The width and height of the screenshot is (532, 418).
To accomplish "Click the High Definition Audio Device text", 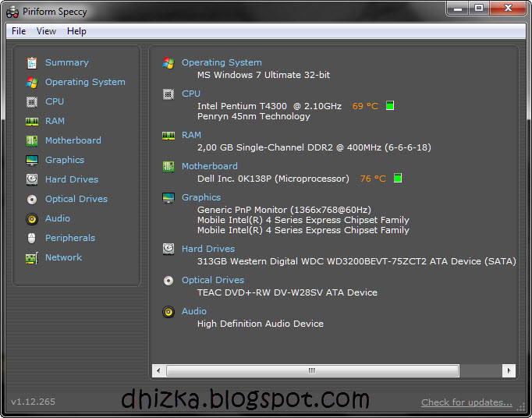I will point(261,324).
